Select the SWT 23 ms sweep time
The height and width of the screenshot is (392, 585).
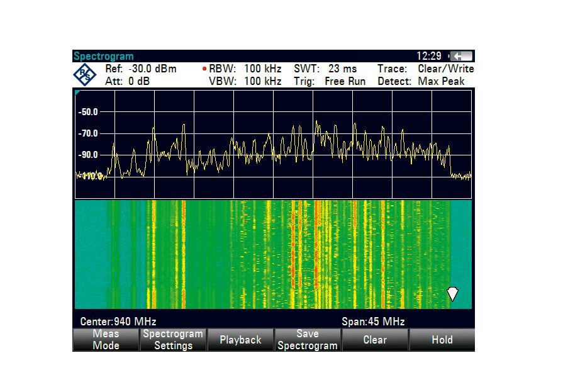point(325,69)
